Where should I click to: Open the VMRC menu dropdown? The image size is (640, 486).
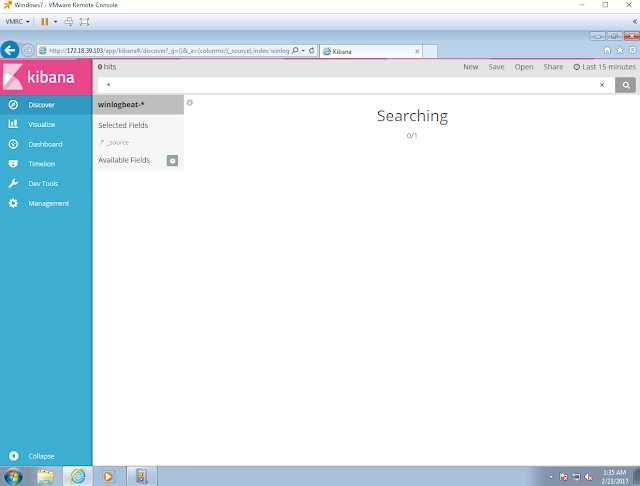tap(17, 22)
